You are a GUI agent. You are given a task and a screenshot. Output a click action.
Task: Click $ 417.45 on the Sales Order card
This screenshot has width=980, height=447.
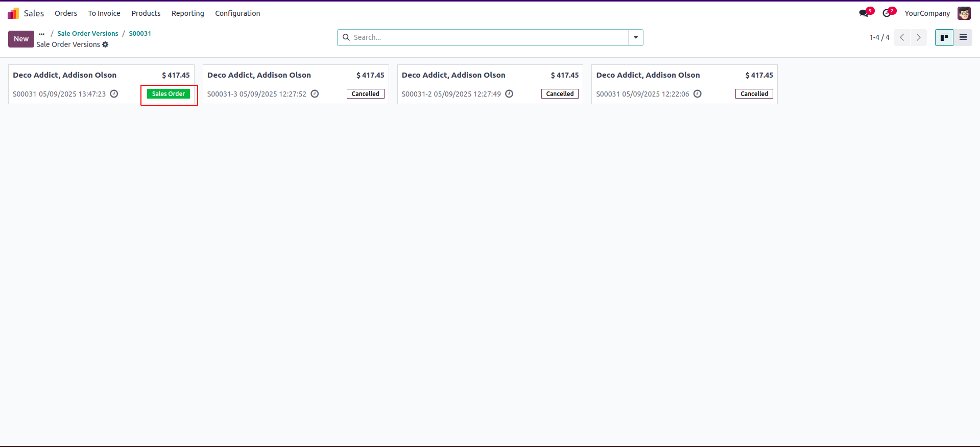[x=176, y=75]
